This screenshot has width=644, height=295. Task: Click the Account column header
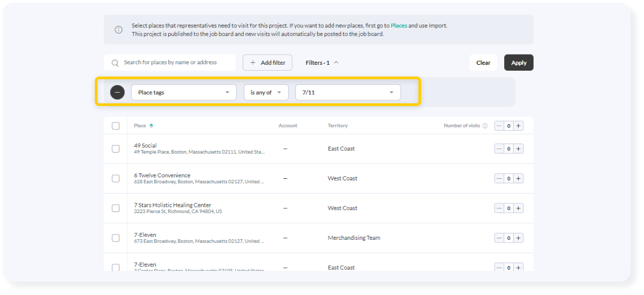point(288,126)
